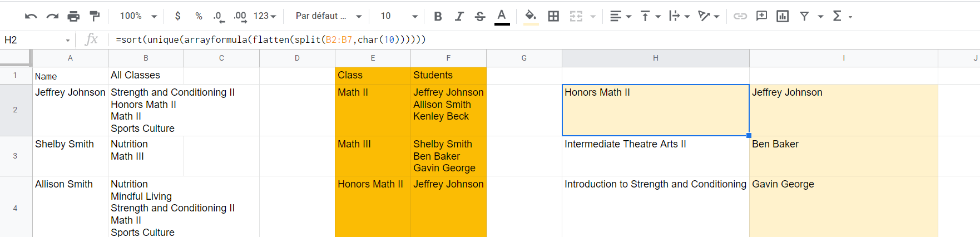Open font size 10 dropdown
Image resolution: width=980 pixels, height=237 pixels.
pyautogui.click(x=398, y=16)
